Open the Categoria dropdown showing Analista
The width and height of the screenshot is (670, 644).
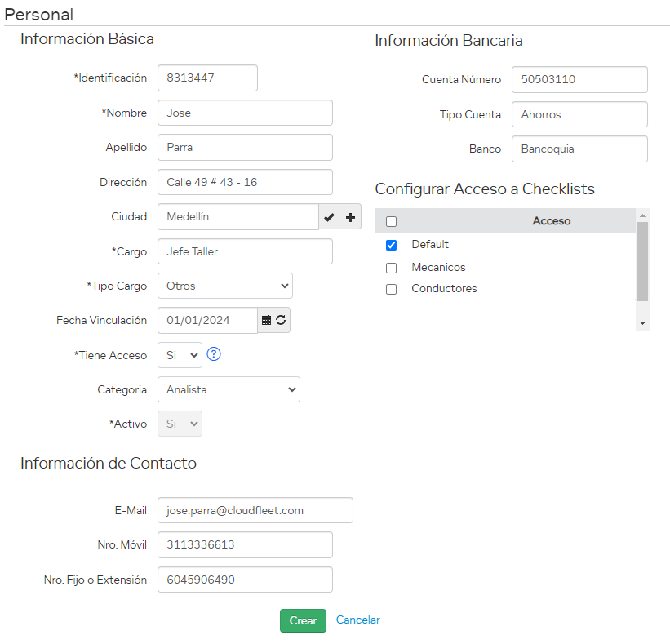[x=229, y=389]
